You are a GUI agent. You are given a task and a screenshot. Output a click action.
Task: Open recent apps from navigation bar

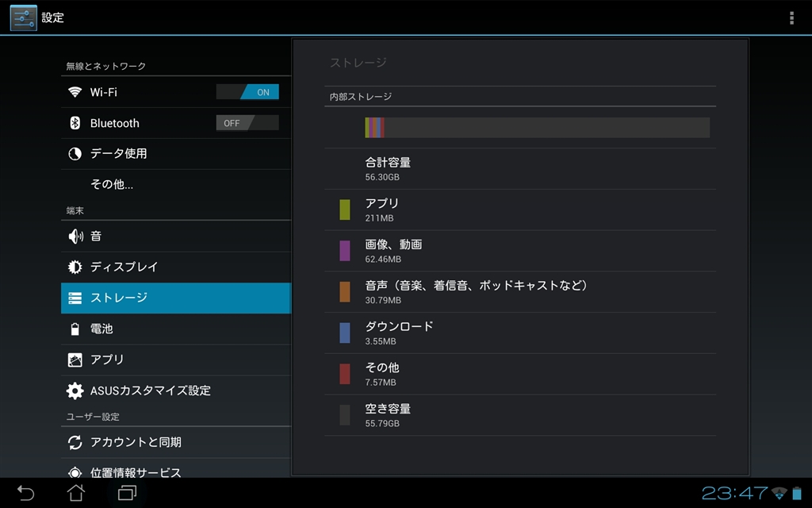click(x=128, y=492)
